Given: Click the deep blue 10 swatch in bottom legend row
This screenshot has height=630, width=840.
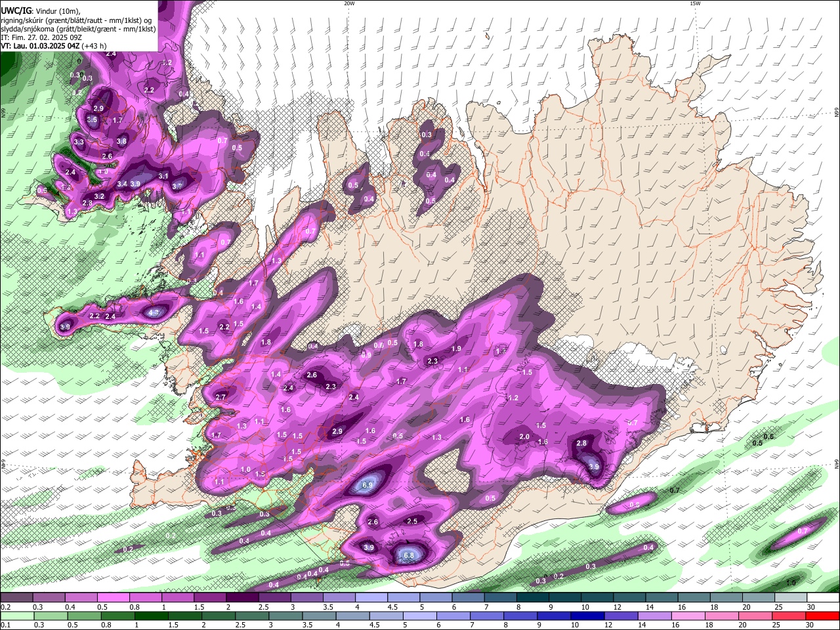Looking at the screenshot, I should pos(586,616).
